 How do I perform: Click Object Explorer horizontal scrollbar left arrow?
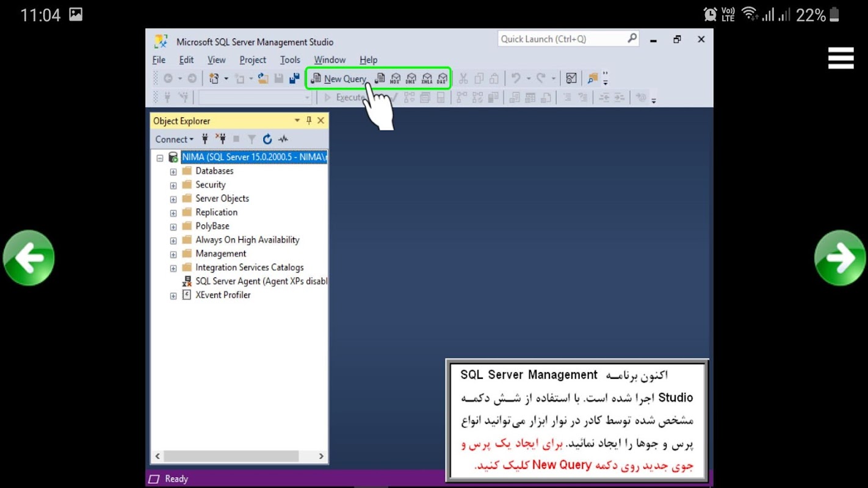coord(157,456)
